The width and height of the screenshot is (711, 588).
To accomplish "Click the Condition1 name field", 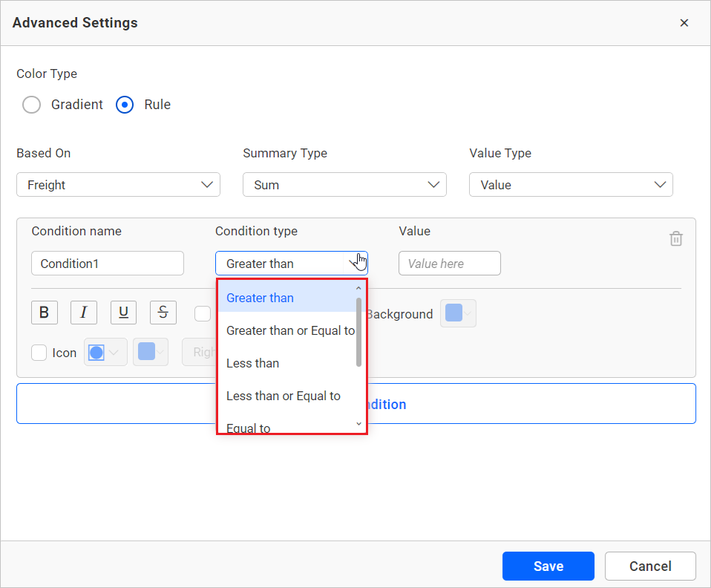I will [x=108, y=264].
